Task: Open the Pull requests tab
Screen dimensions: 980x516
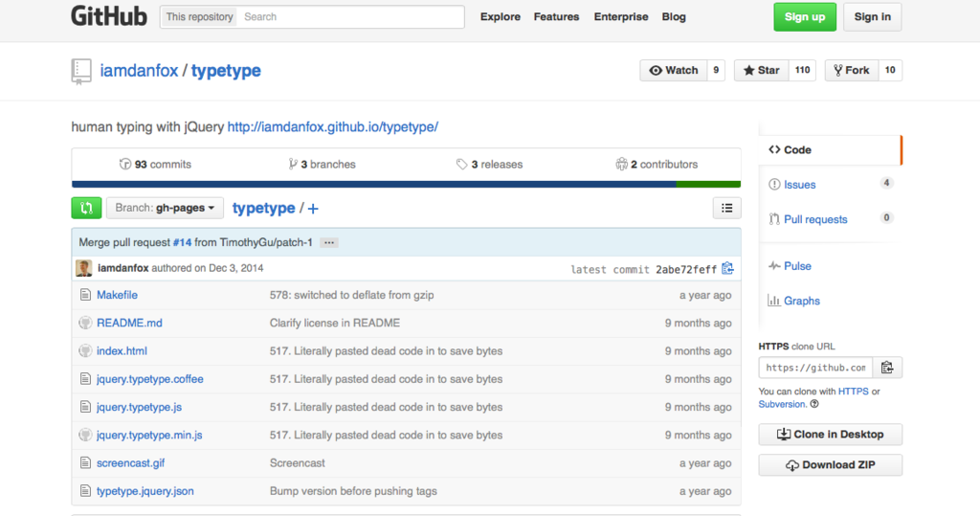Action: (831, 219)
